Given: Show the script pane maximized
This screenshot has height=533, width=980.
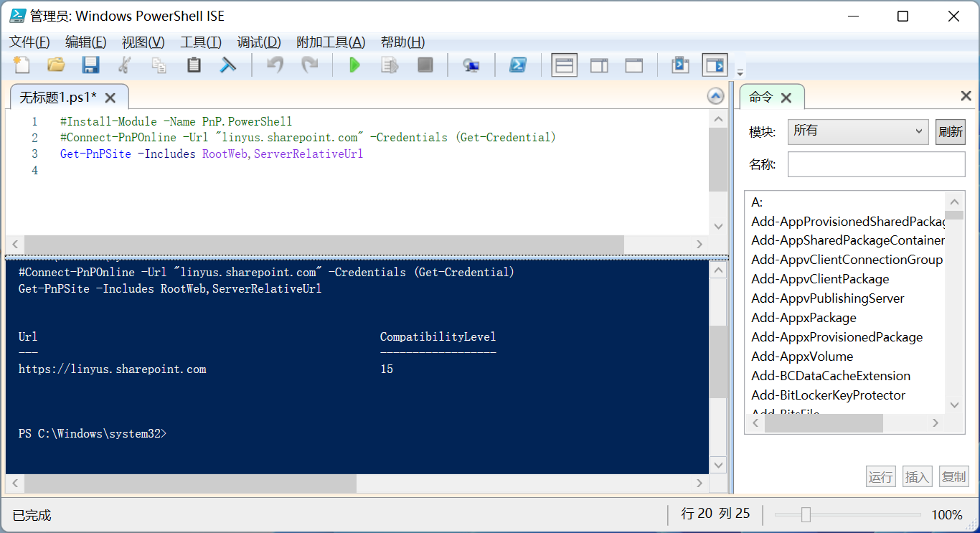Looking at the screenshot, I should (x=634, y=65).
